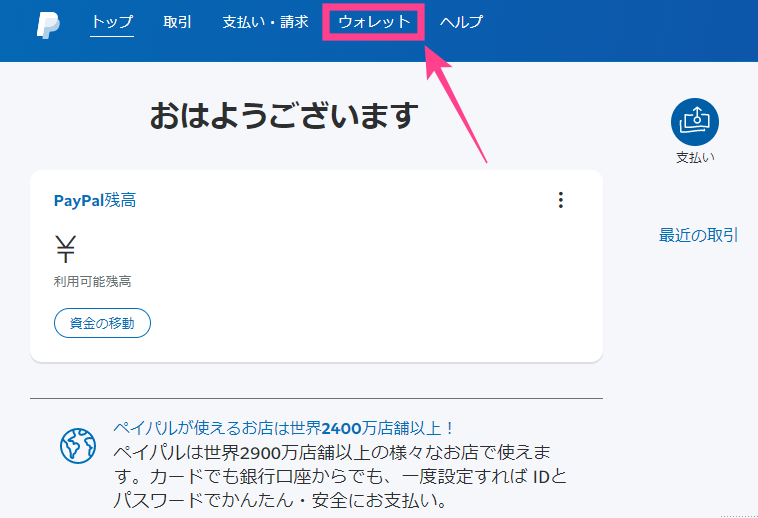This screenshot has height=518, width=758.
Task: Click the globe icon beside store promo
Action: (78, 446)
